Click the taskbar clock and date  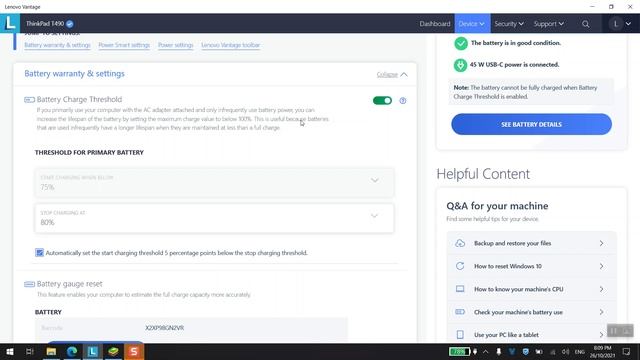602,351
